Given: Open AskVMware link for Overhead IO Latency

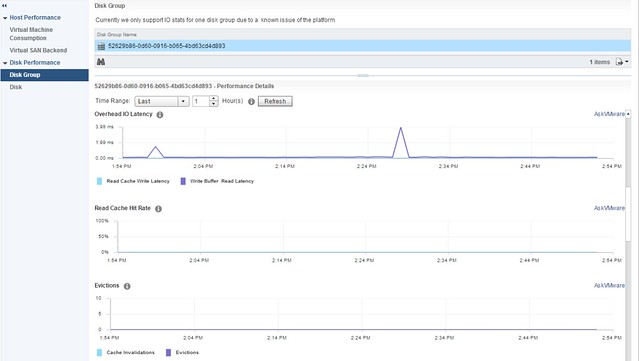Looking at the screenshot, I should click(x=609, y=114).
